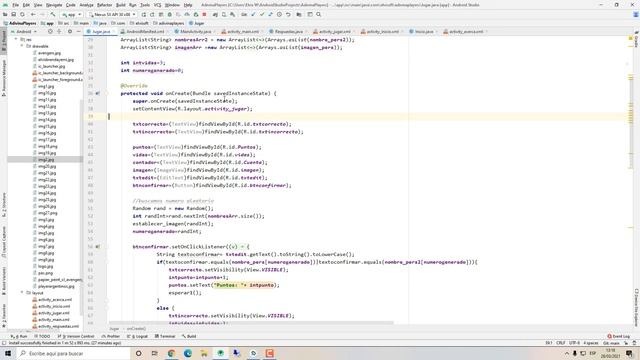Click the setOnClickListener lambda gutter icon

(98, 247)
